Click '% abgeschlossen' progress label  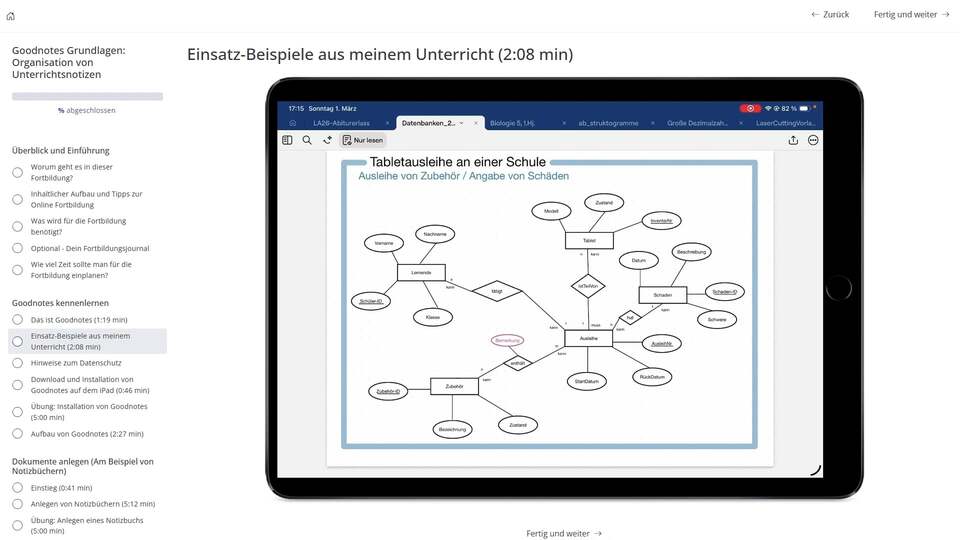[86, 111]
